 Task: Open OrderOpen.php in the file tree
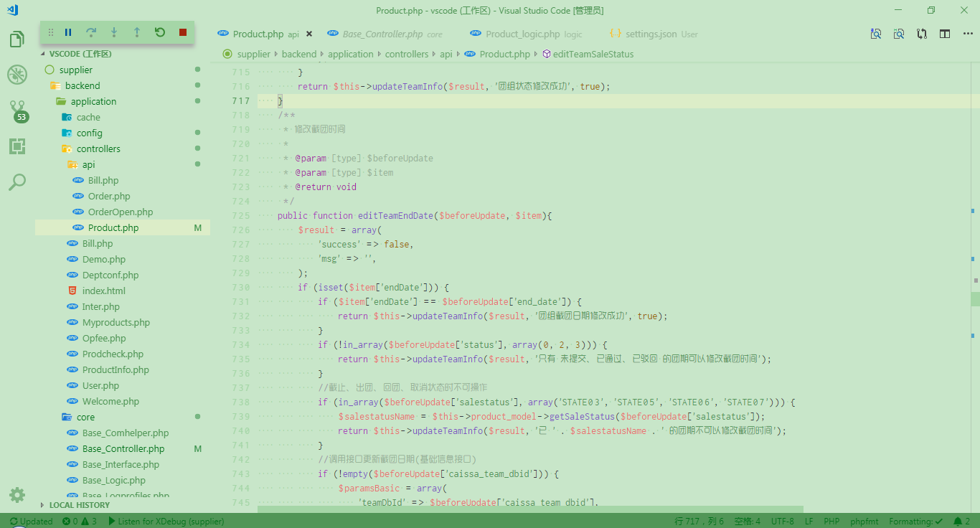pos(121,212)
